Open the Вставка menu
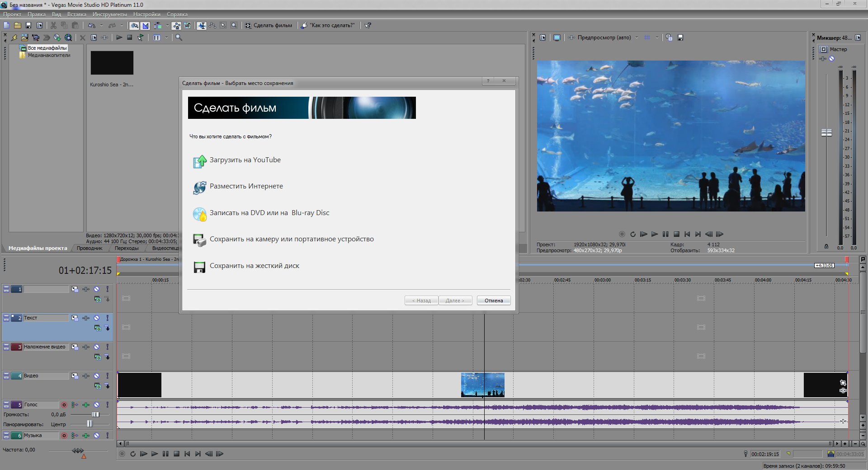This screenshot has width=868, height=470. pos(77,14)
